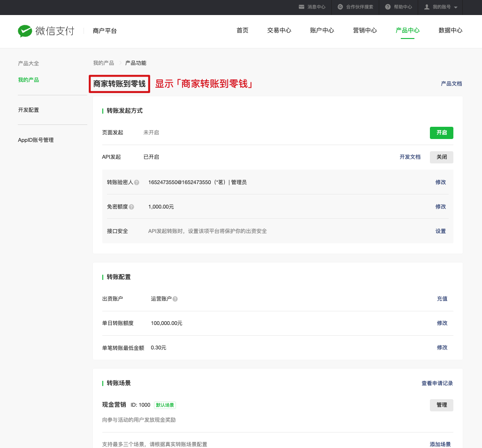Click 修改 for 免密额度
Image resolution: width=482 pixels, height=448 pixels.
click(x=441, y=207)
